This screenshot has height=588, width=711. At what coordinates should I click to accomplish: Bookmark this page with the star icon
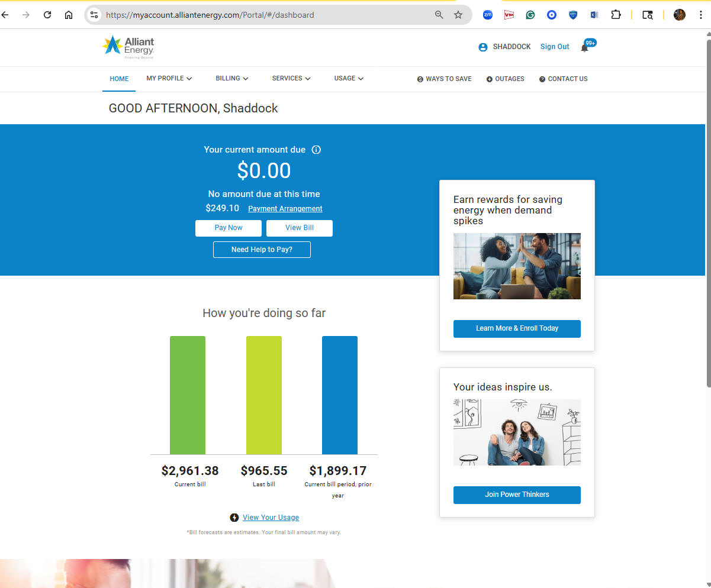(x=458, y=15)
